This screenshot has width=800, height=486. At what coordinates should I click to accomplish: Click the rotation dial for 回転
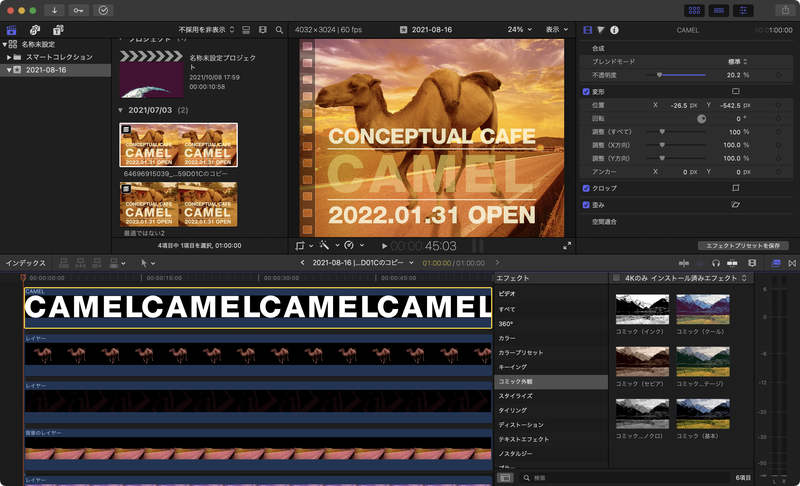(x=702, y=118)
